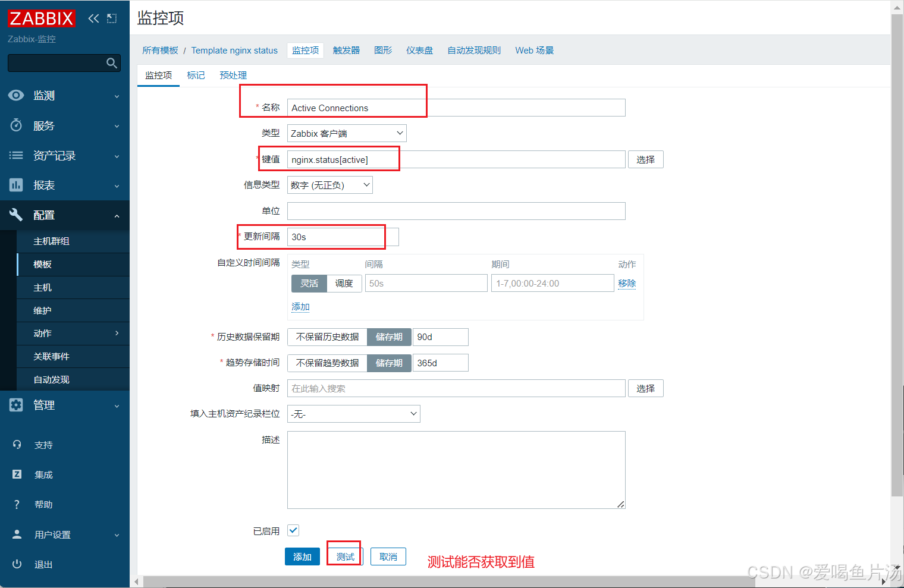Click the wrench icon for 配置
This screenshot has width=904, height=588.
16,215
